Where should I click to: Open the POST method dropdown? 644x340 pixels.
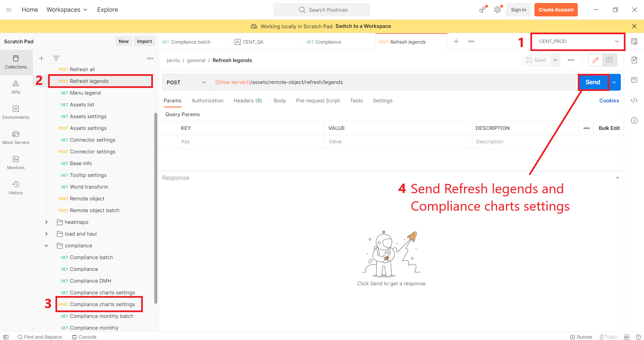click(x=186, y=82)
